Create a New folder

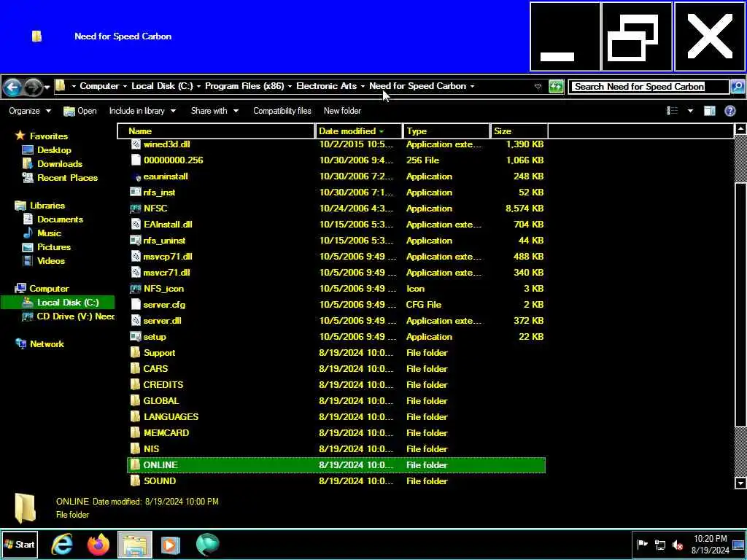pyautogui.click(x=342, y=111)
